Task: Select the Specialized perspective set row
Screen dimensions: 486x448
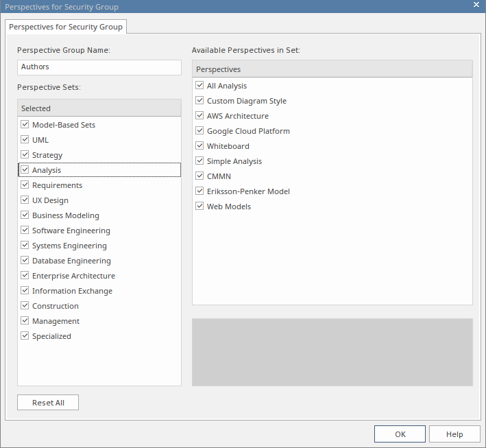Action: [x=51, y=336]
